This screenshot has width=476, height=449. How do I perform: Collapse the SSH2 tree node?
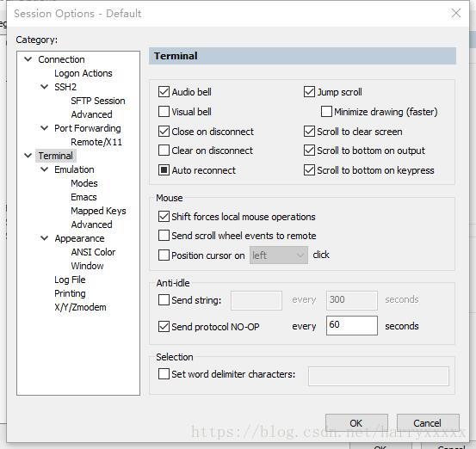point(44,87)
